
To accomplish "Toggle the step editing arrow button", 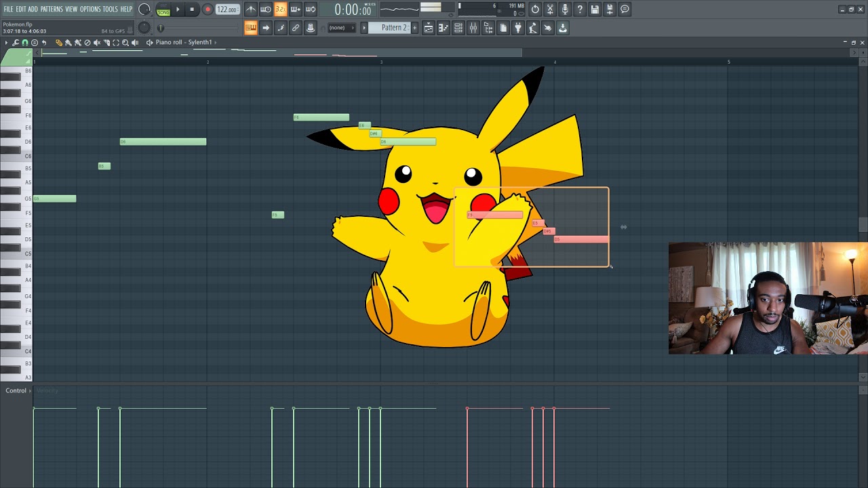I will point(266,28).
